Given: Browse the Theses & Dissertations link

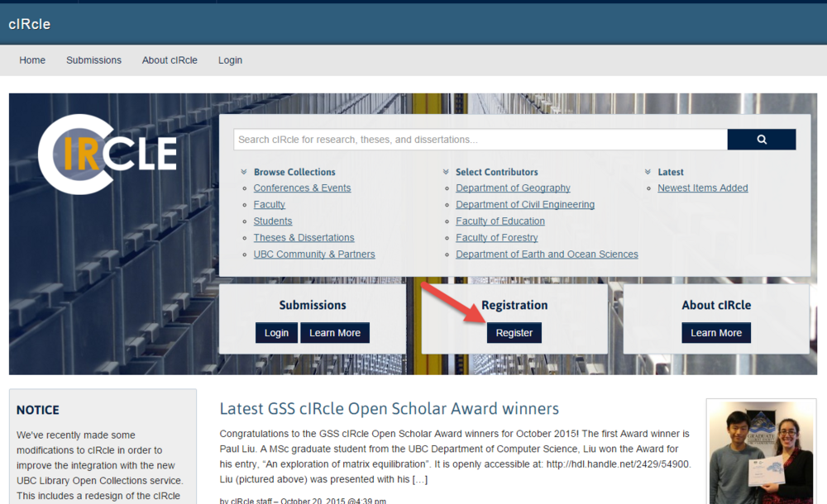Looking at the screenshot, I should (x=304, y=238).
